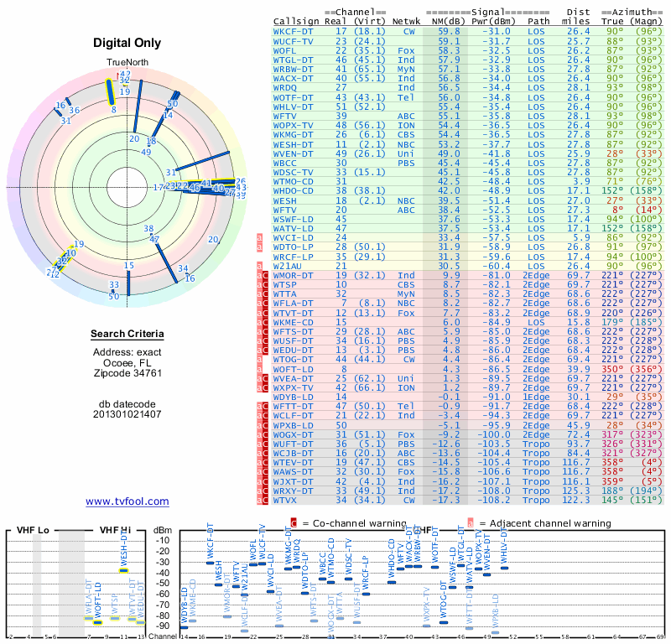Click the WATV-LD callsign
This screenshot has width=671, height=644.
(293, 228)
